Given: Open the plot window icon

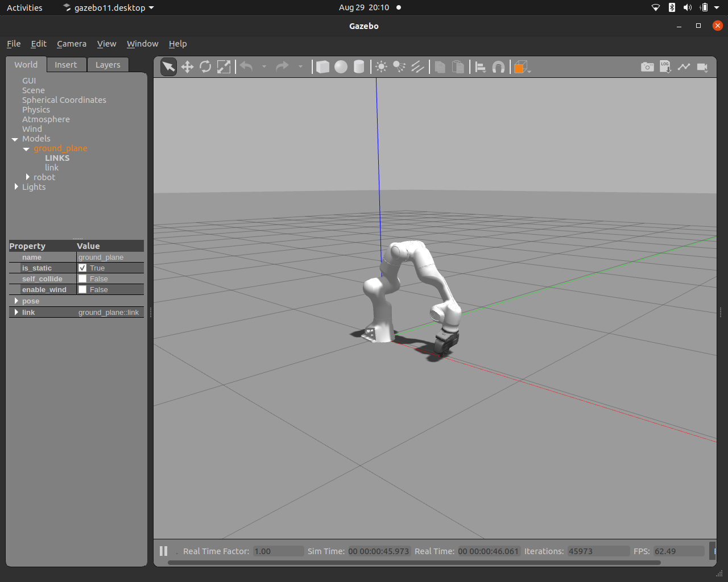Looking at the screenshot, I should pos(684,67).
